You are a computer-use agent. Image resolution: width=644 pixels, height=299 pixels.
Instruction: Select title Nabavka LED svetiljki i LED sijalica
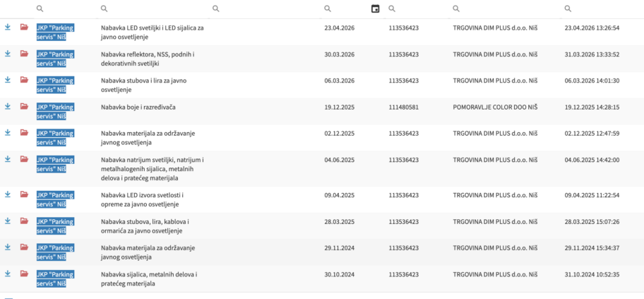tap(153, 32)
